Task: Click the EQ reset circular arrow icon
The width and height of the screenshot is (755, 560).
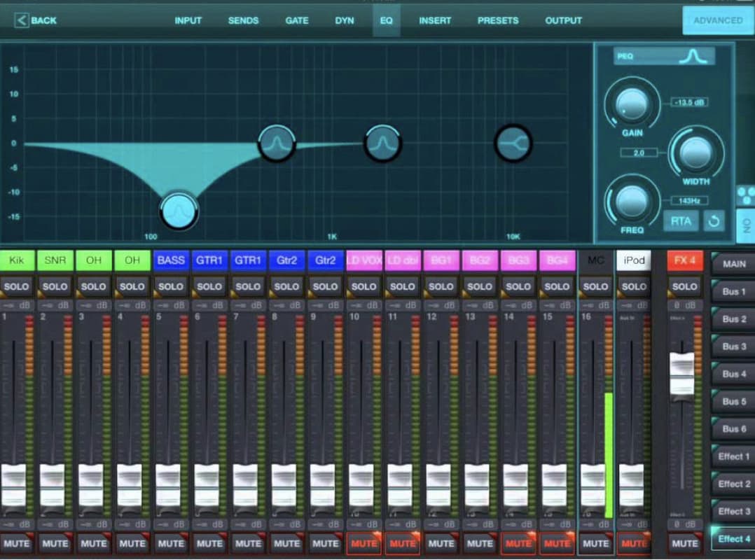Action: 714,222
